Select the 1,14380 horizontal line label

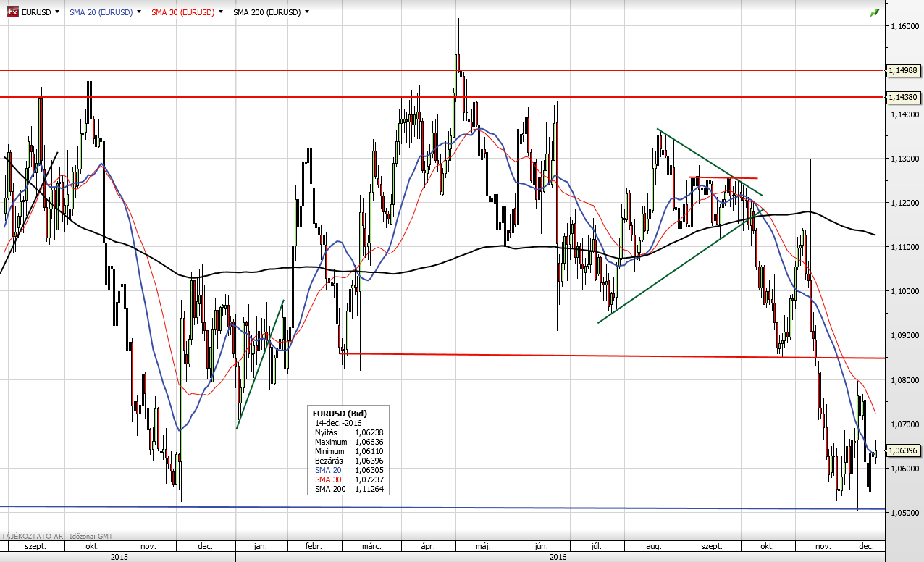(x=904, y=97)
